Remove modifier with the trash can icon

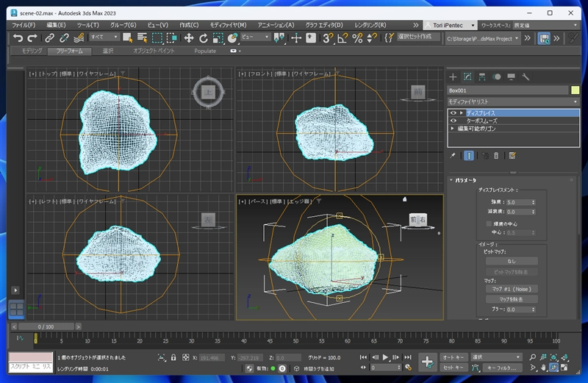pyautogui.click(x=496, y=155)
